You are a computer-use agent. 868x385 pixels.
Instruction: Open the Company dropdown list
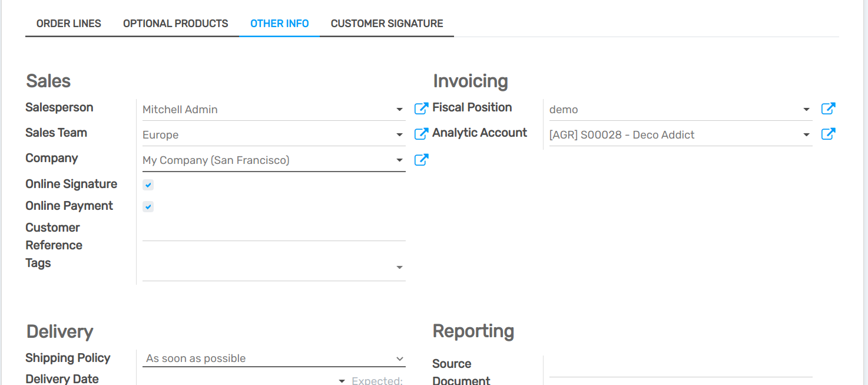coord(399,160)
